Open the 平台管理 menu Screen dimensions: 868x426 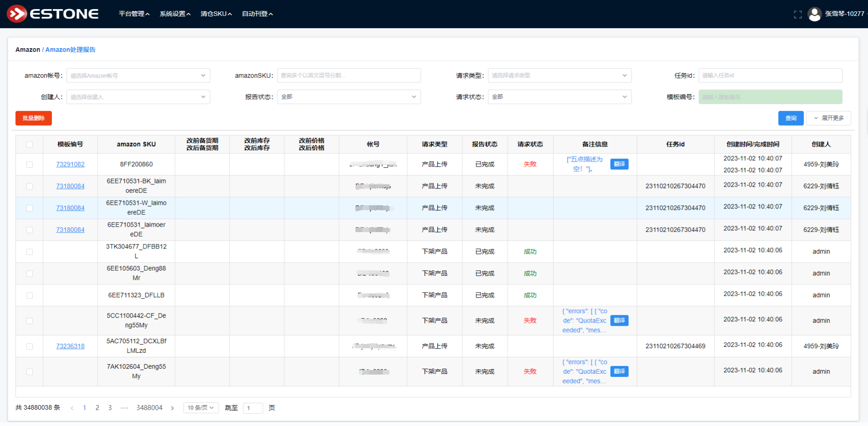tap(134, 14)
